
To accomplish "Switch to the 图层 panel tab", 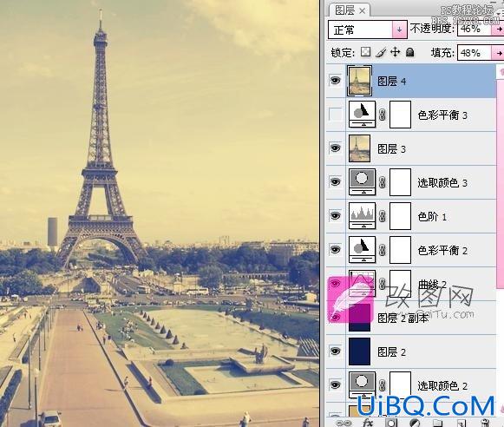I will click(x=344, y=10).
